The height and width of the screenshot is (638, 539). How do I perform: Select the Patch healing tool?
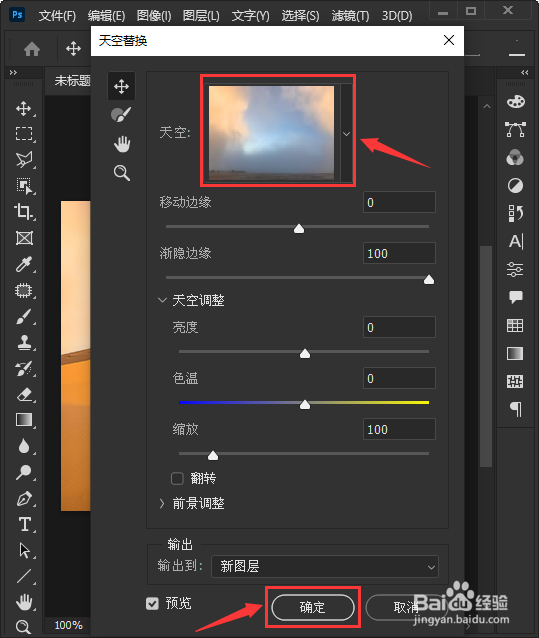24,291
